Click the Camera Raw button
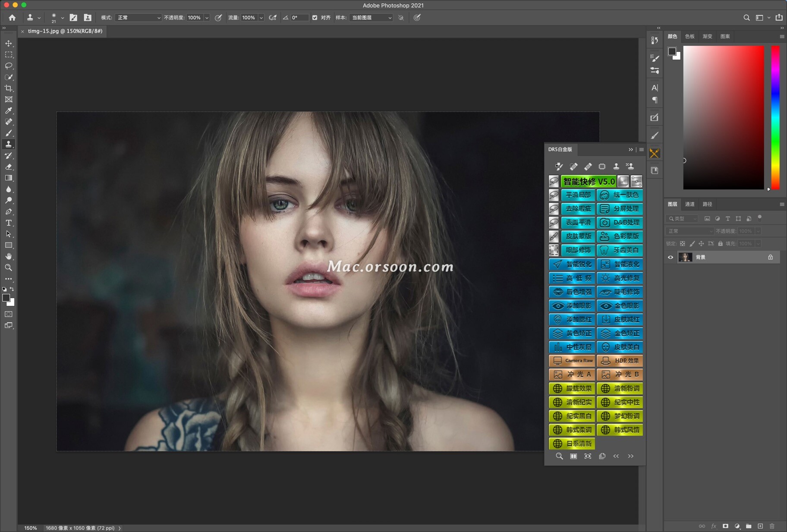The image size is (787, 532). [x=572, y=361]
